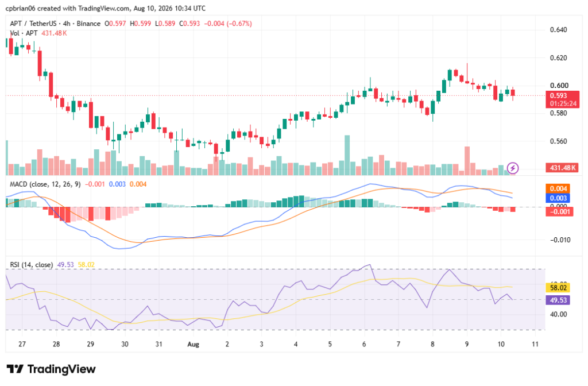Click the Aug label on time axis
The height and width of the screenshot is (386, 588).
tap(193, 345)
